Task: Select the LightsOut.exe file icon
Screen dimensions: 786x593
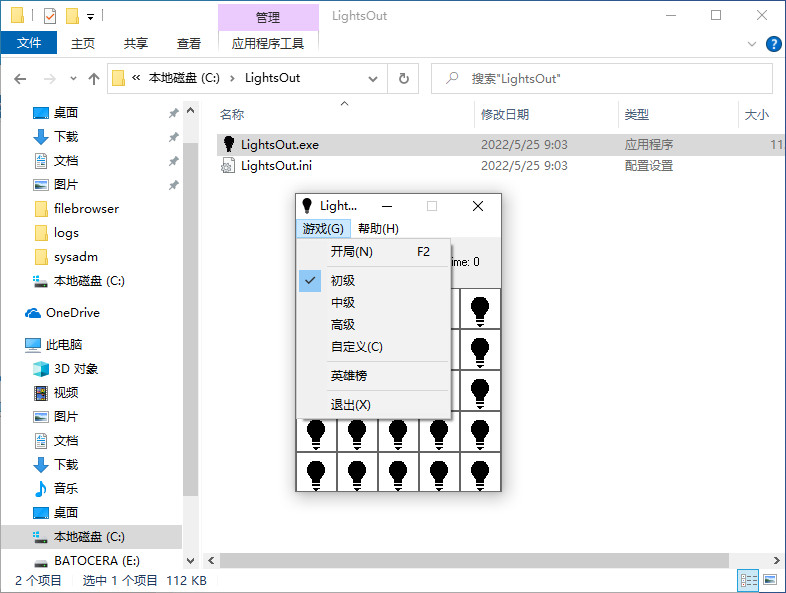Action: click(228, 145)
